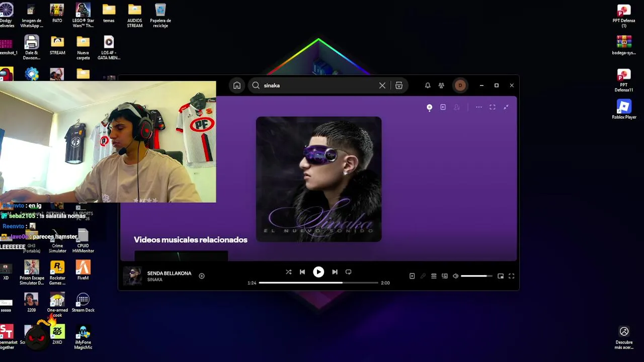Enter full screen from the purple panel icon
This screenshot has height=362, width=644.
coord(493,107)
